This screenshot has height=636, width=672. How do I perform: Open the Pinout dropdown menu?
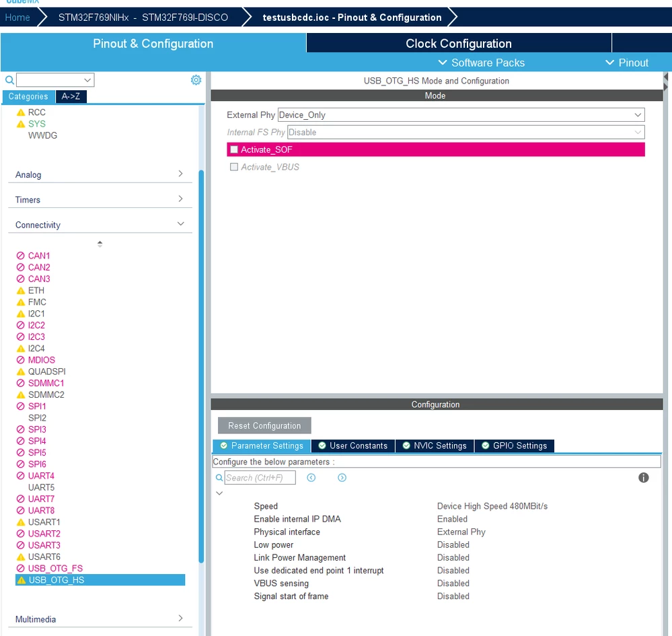[627, 63]
